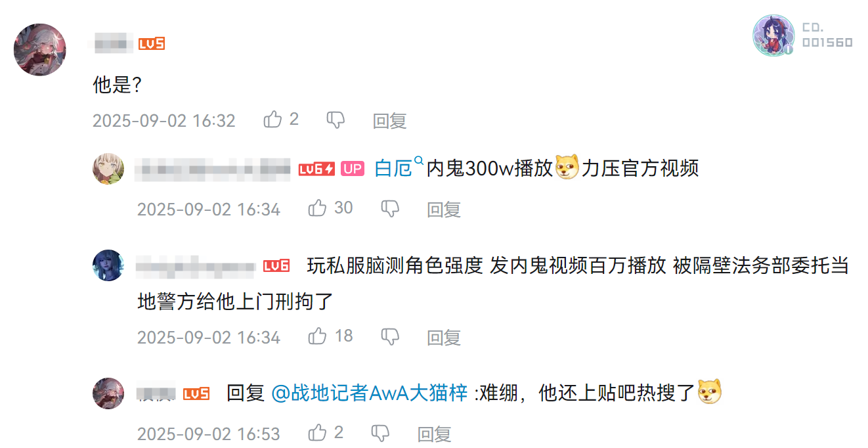This screenshot has width=868, height=448.
Task: Open the top commenter's large avatar
Action: click(40, 50)
